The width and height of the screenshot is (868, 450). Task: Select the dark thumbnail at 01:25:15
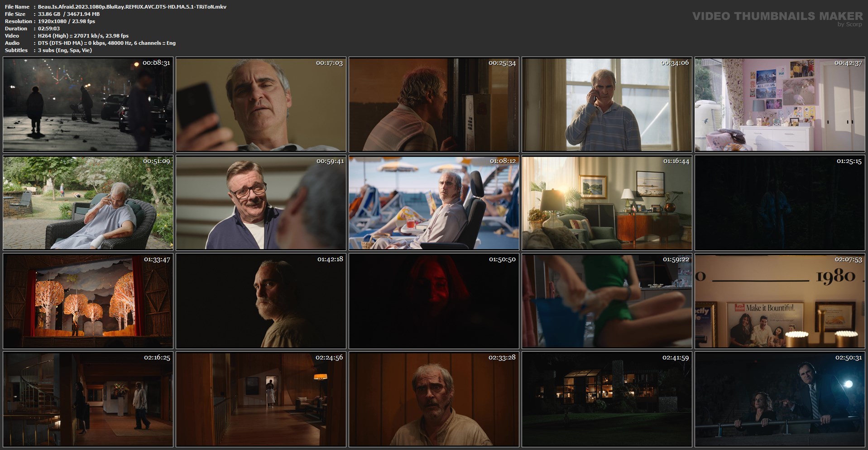click(x=780, y=203)
